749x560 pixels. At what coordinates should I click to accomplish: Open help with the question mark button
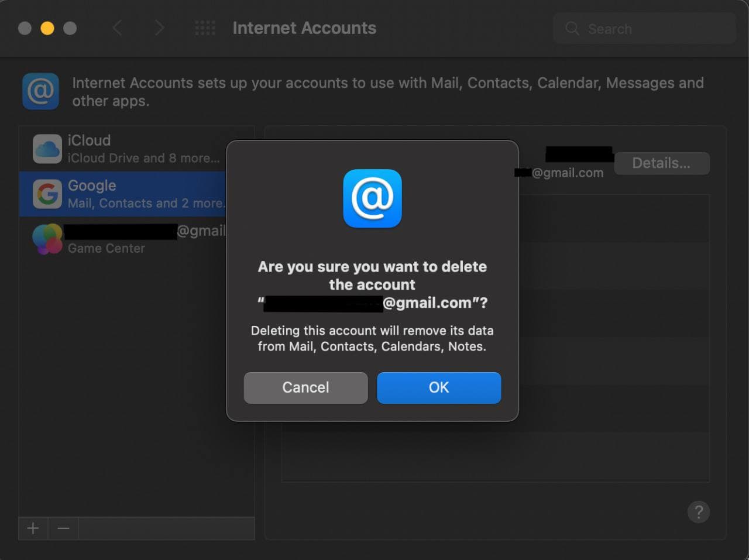pyautogui.click(x=699, y=512)
